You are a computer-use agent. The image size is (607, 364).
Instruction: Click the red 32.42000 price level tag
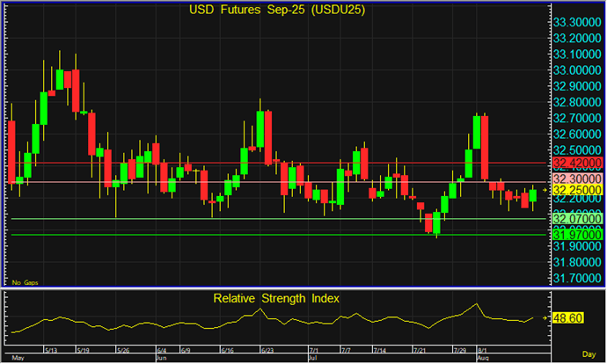coord(577,164)
